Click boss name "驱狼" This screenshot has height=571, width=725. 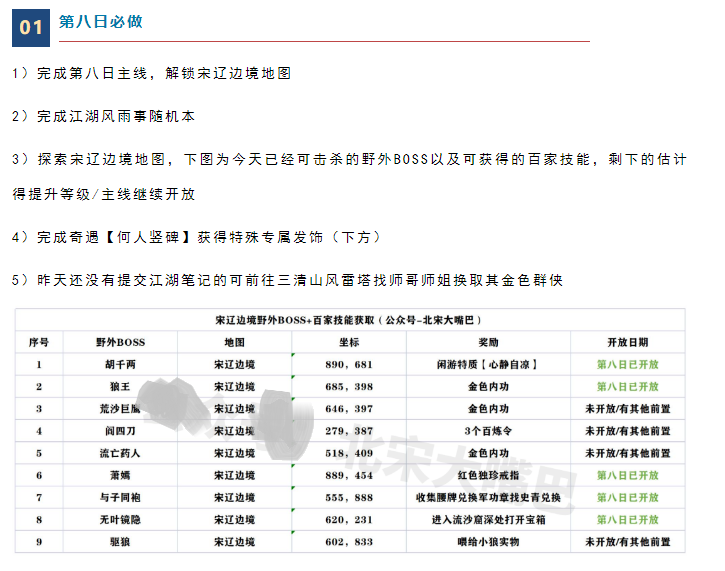[x=120, y=542]
